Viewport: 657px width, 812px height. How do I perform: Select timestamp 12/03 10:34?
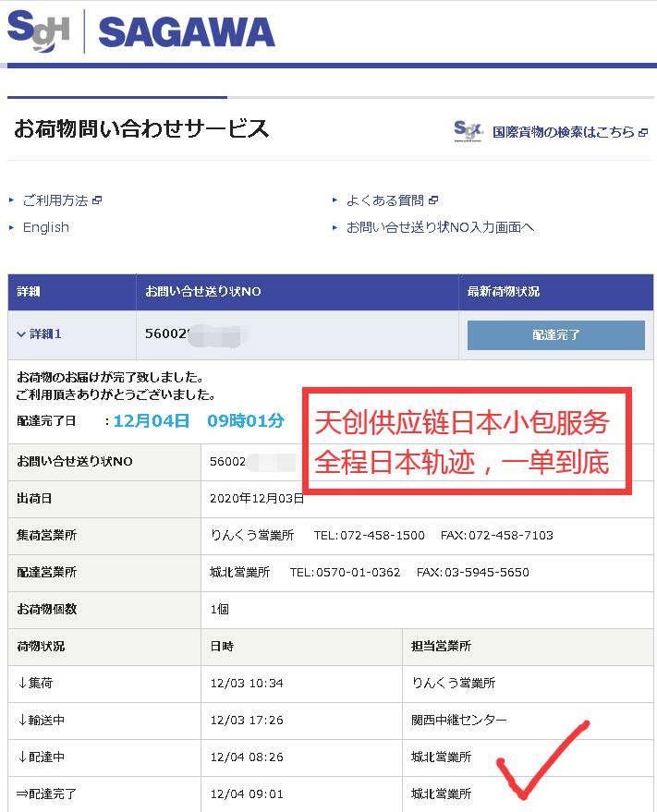click(x=247, y=684)
